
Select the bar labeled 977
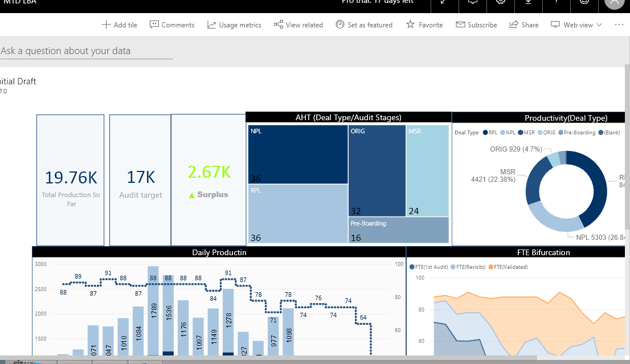click(273, 336)
